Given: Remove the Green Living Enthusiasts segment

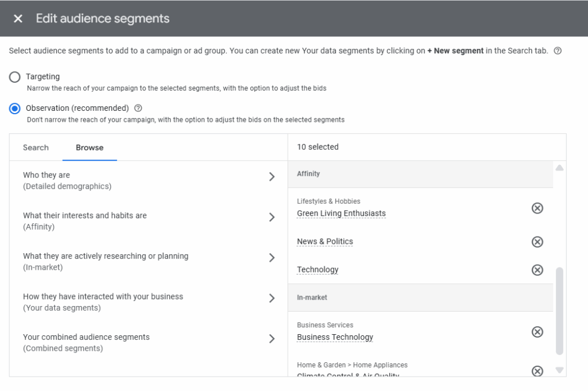Looking at the screenshot, I should click(537, 208).
